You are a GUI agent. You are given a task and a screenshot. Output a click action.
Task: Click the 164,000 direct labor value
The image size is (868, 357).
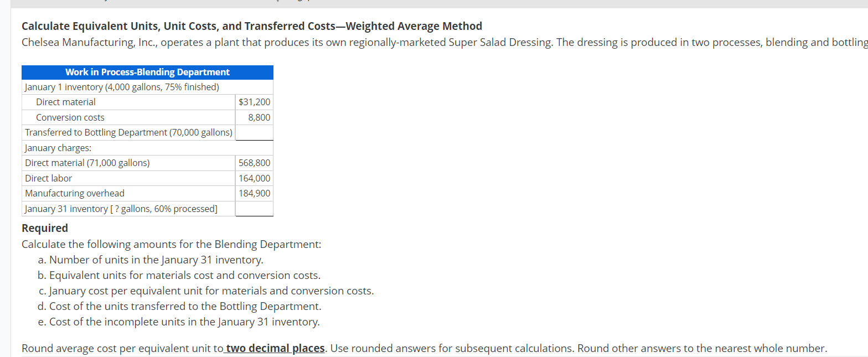pyautogui.click(x=254, y=178)
